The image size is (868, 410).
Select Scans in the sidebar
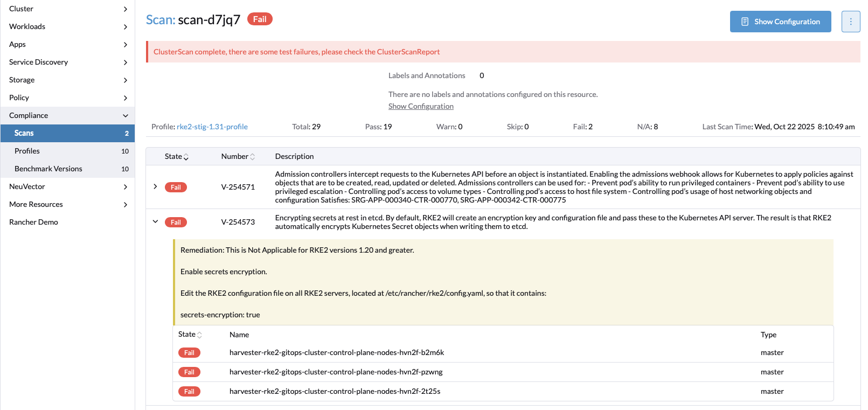(24, 133)
